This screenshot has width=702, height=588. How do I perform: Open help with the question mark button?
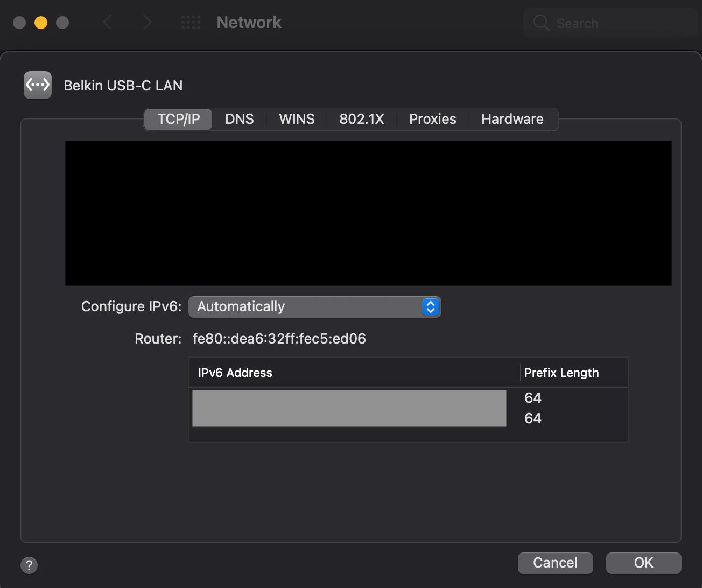pyautogui.click(x=29, y=565)
